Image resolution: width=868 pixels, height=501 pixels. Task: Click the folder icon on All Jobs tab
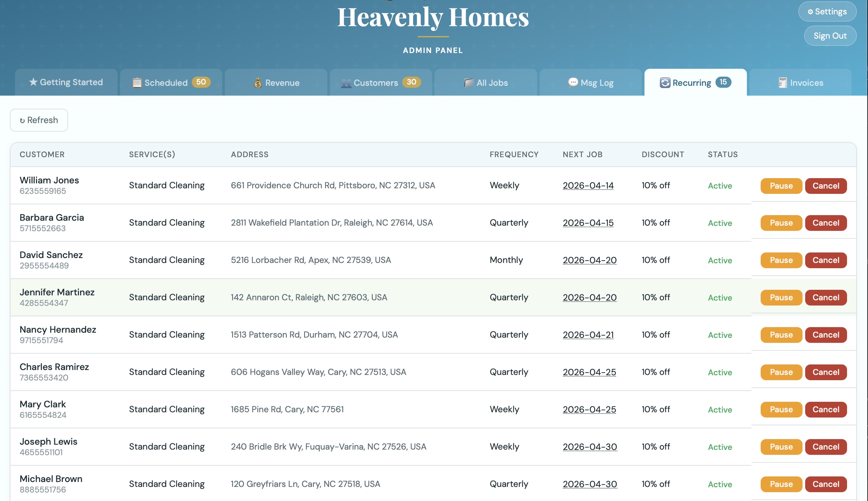click(468, 83)
